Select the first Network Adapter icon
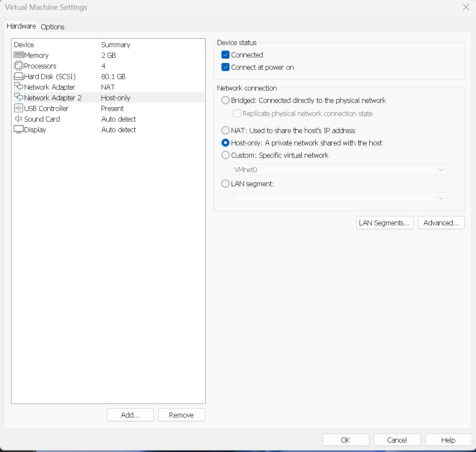The width and height of the screenshot is (476, 452). point(18,87)
